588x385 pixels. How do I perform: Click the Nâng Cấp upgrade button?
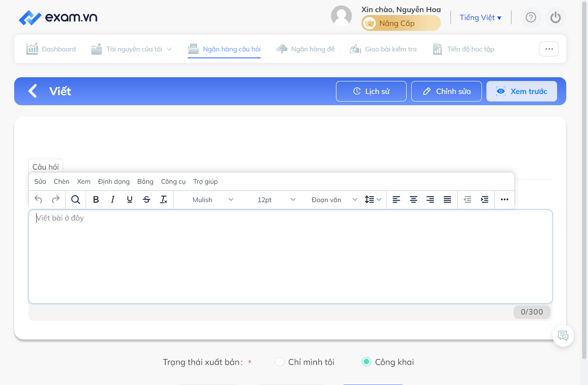(401, 23)
